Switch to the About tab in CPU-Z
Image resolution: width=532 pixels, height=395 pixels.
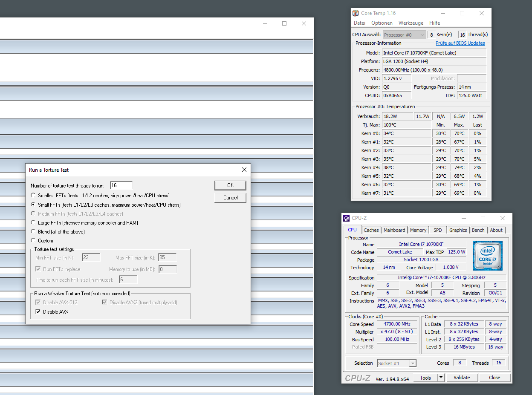[x=496, y=230]
